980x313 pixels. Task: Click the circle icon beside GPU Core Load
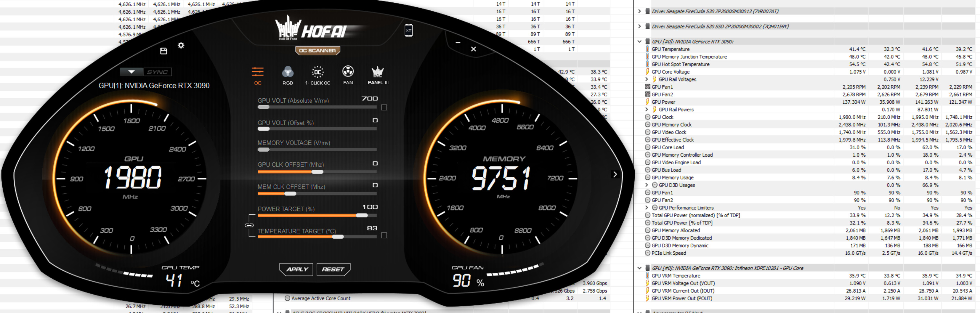[647, 147]
